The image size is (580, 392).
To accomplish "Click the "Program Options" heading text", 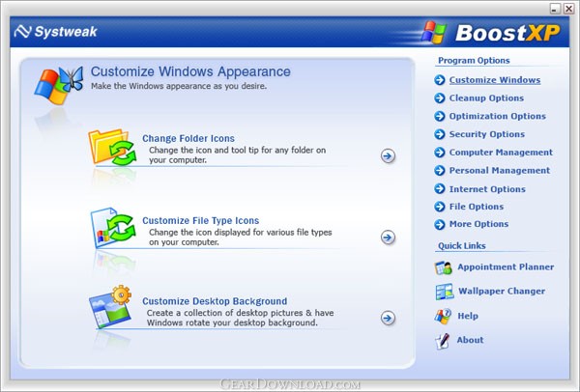I will [474, 60].
